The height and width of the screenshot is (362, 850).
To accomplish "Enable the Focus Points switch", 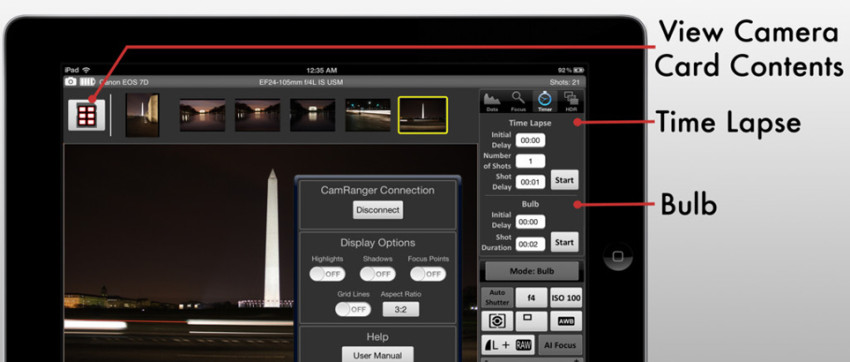I will [x=428, y=274].
